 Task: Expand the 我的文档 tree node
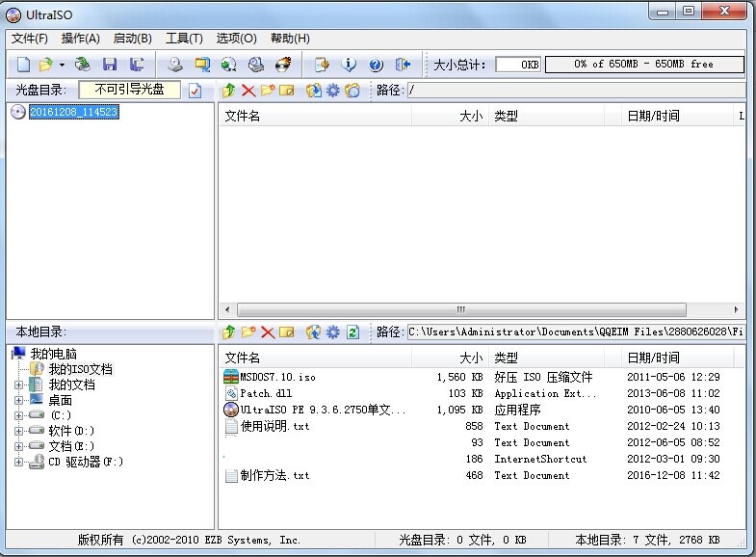coord(19,385)
